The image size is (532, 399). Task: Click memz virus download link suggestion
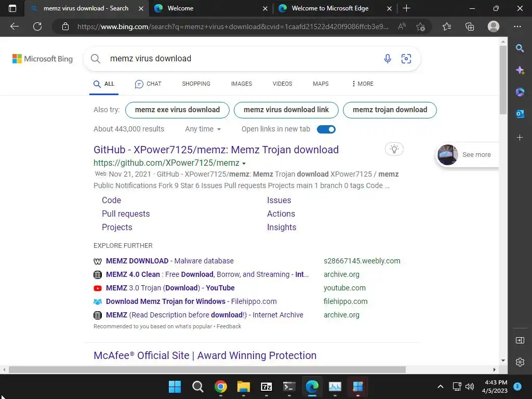(286, 110)
